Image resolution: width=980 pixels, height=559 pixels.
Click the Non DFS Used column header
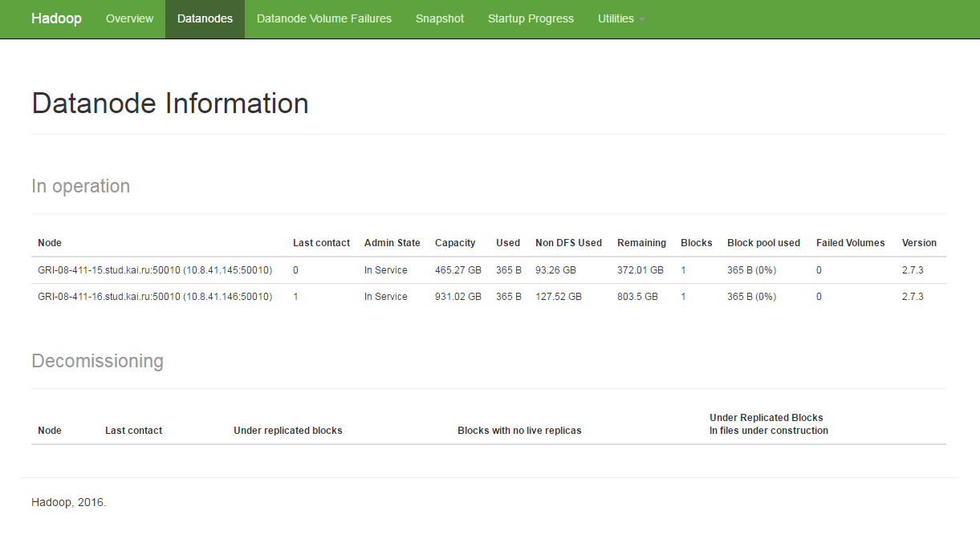[568, 243]
